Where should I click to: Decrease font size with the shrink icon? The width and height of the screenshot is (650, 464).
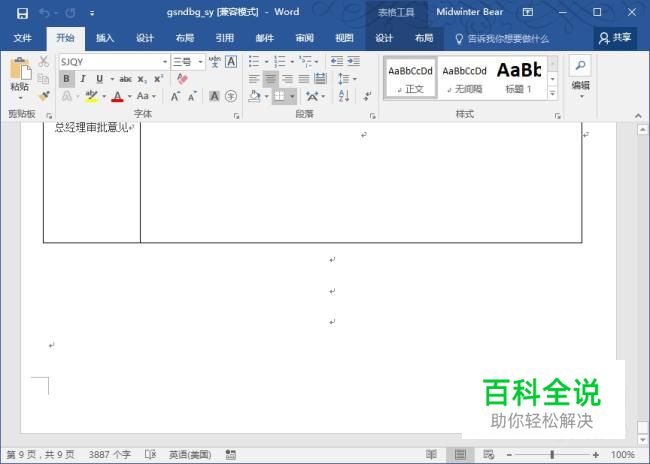coord(192,97)
